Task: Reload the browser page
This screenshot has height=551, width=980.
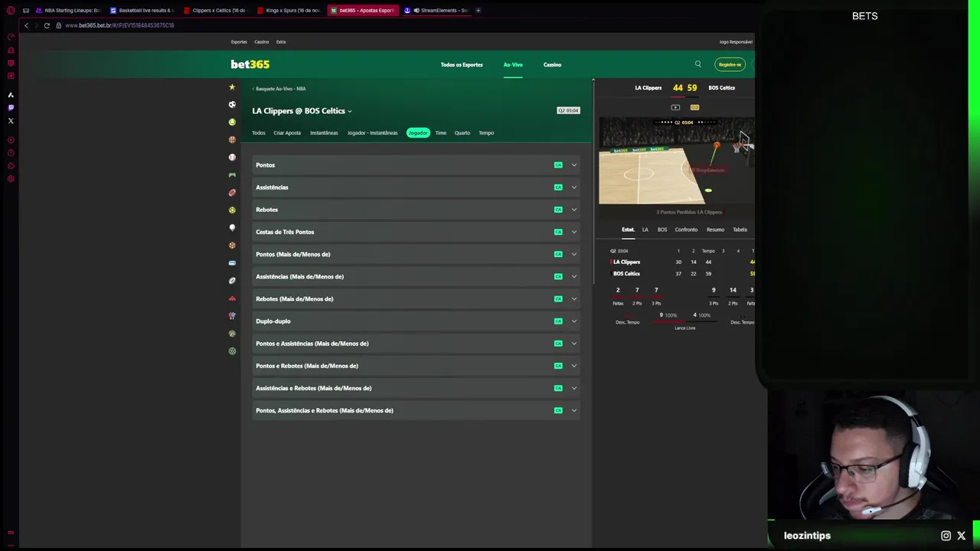Action: (x=47, y=25)
